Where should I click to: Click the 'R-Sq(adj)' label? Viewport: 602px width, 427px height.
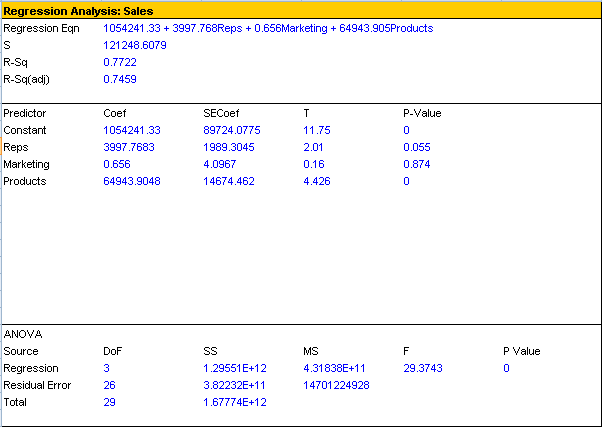[26, 79]
